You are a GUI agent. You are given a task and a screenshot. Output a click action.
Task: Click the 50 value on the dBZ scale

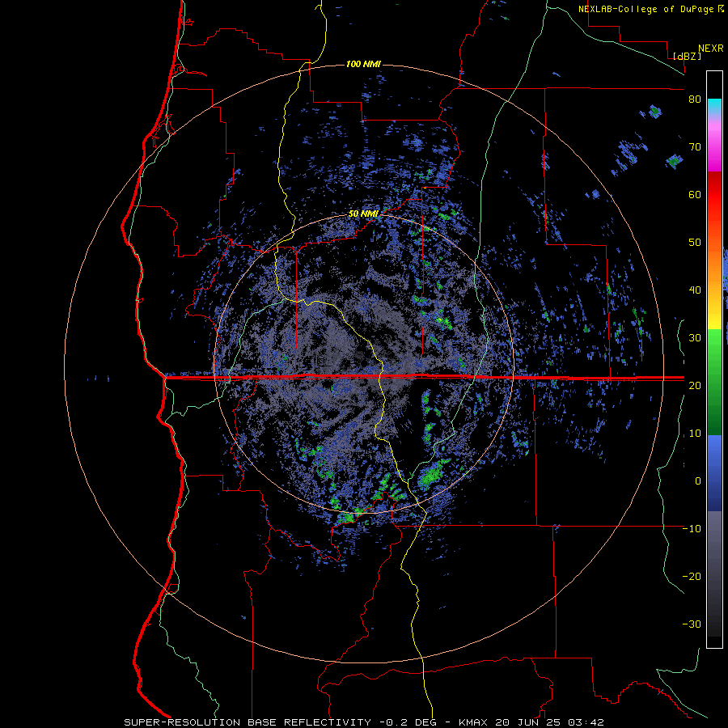(695, 243)
